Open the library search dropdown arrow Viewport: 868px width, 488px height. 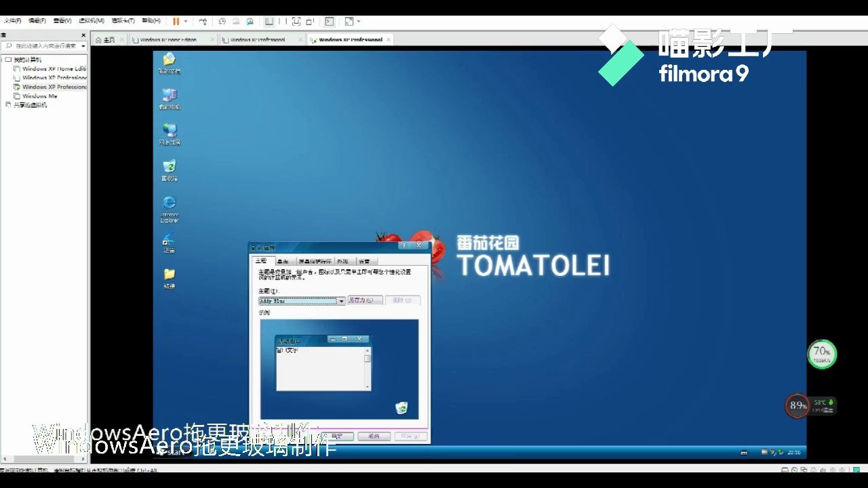[83, 46]
